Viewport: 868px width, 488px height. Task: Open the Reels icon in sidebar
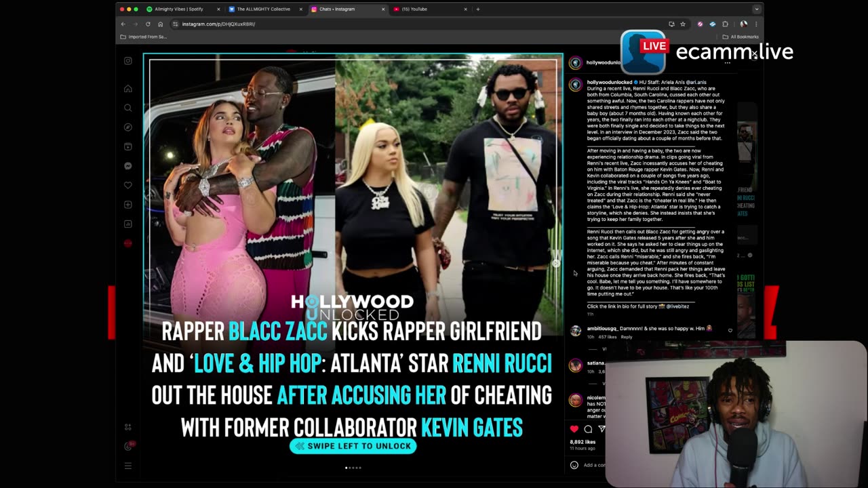(x=127, y=146)
